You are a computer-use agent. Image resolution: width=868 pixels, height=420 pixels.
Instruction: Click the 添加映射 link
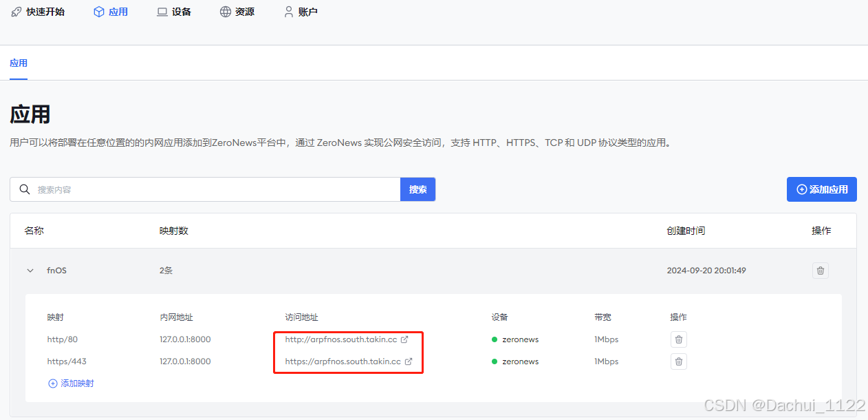71,384
